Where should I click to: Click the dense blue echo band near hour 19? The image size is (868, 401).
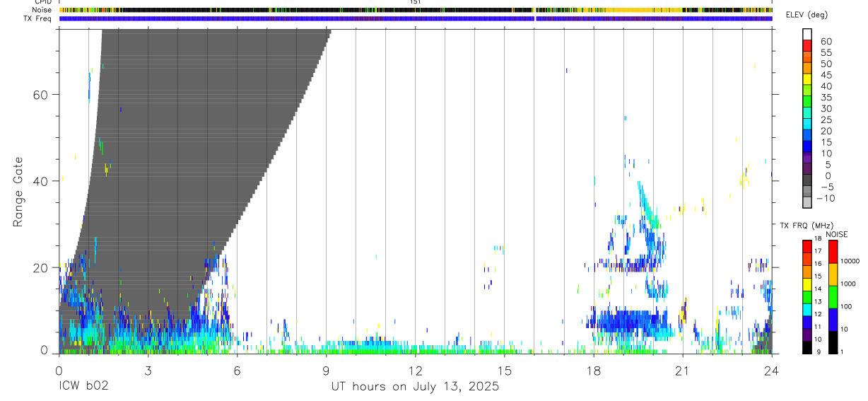629,321
